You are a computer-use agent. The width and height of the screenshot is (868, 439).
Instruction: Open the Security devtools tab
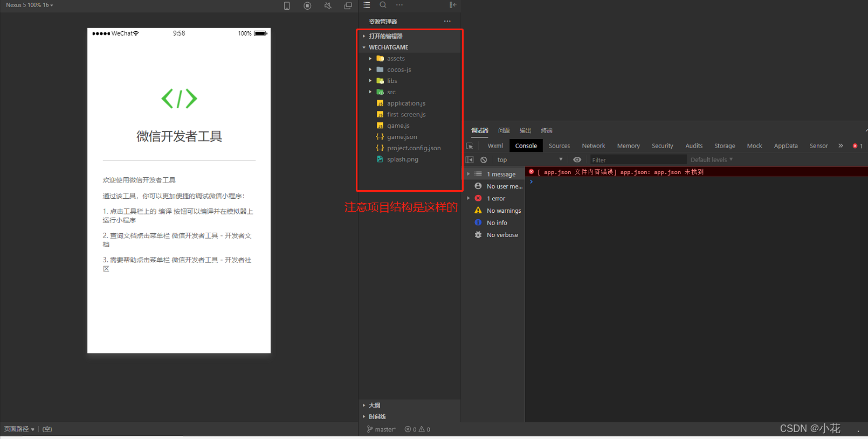[662, 146]
